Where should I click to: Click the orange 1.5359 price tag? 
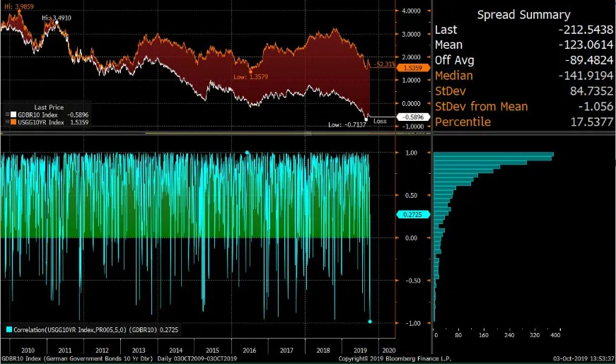click(x=410, y=68)
